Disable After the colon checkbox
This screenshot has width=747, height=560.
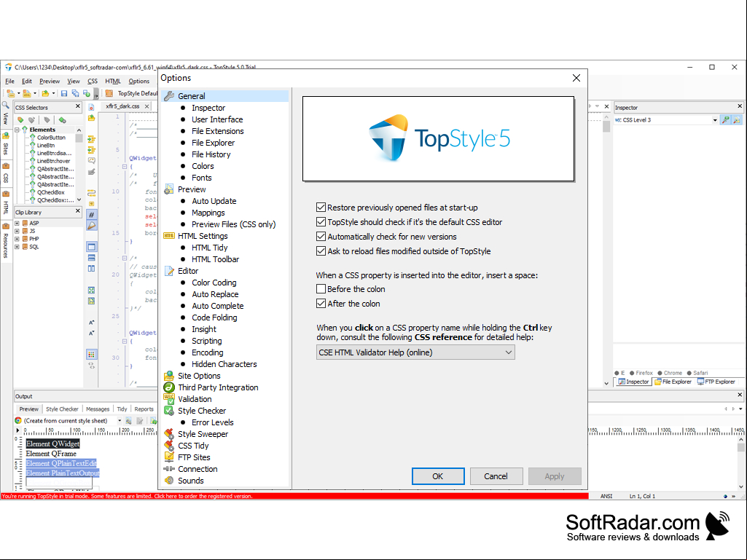[321, 304]
